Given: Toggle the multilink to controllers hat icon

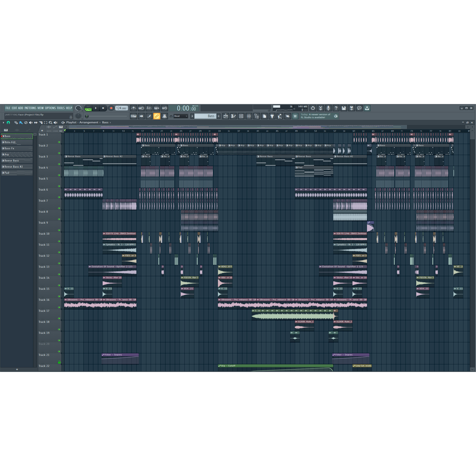Looking at the screenshot, I should [x=164, y=116].
